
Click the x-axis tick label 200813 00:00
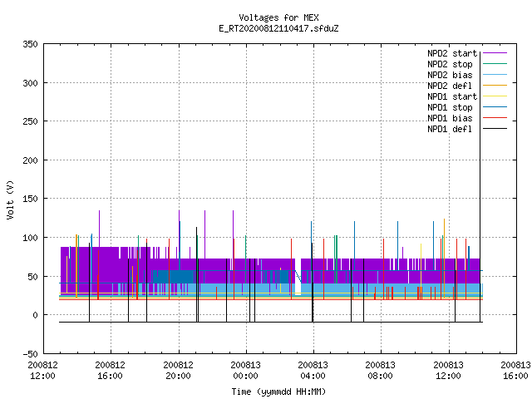246,371
